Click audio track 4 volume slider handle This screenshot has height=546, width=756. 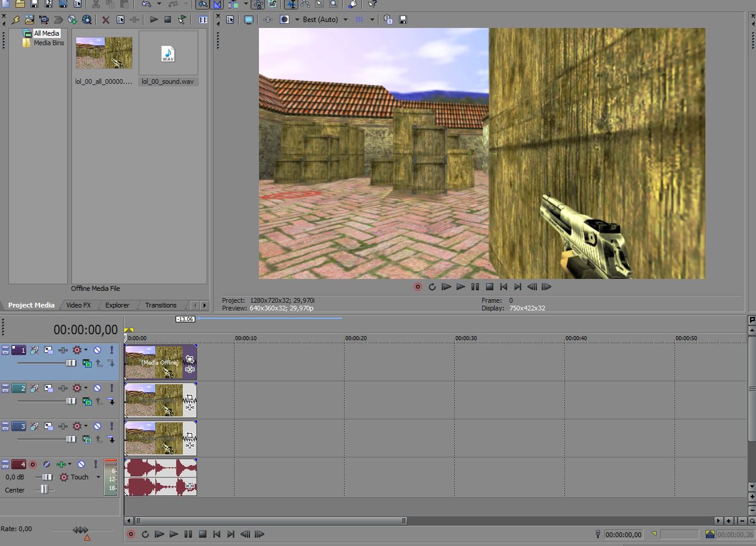tap(47, 477)
